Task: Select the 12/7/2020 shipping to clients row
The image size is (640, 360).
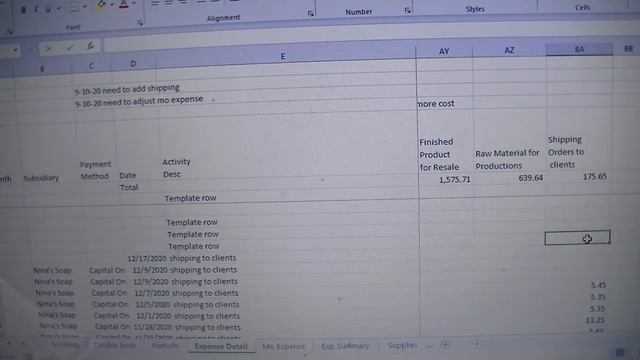Action: [186, 293]
